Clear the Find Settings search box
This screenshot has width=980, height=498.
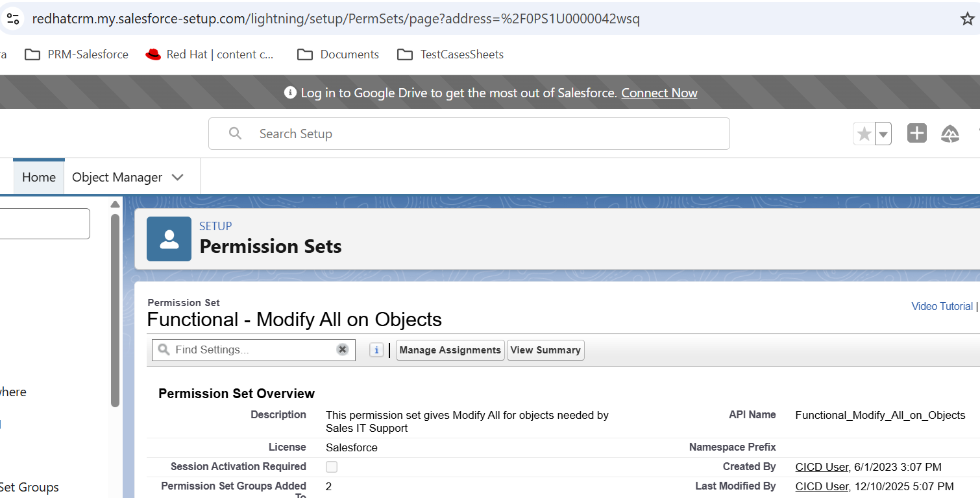(342, 350)
